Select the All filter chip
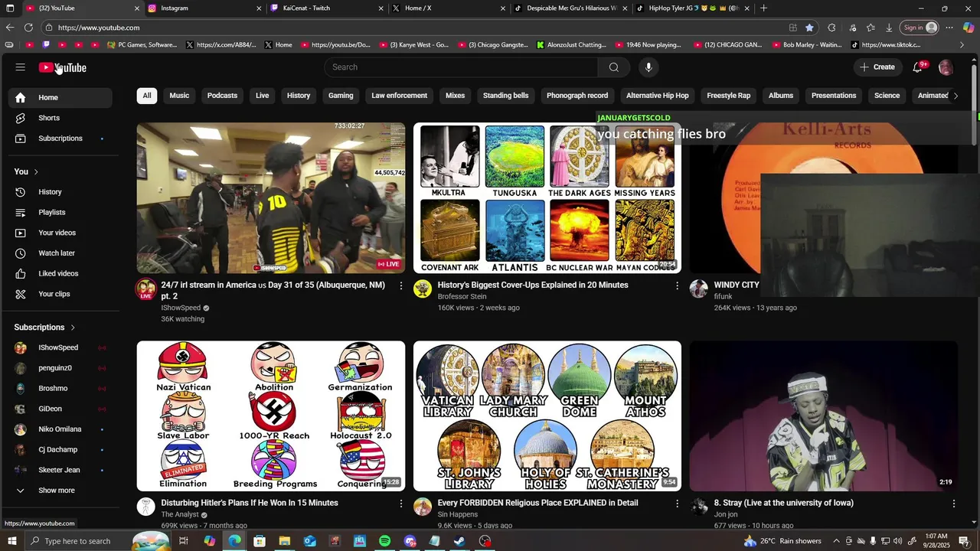Image resolution: width=980 pixels, height=551 pixels. [147, 96]
